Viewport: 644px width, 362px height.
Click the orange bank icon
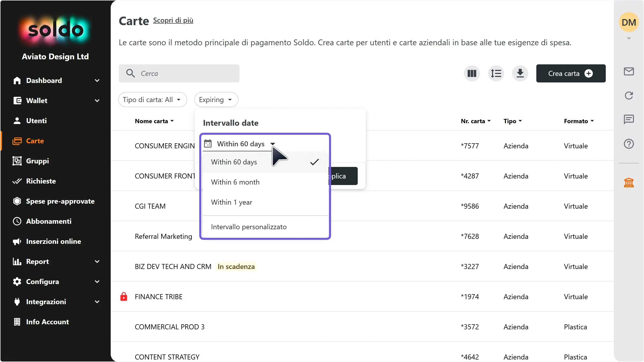[629, 183]
